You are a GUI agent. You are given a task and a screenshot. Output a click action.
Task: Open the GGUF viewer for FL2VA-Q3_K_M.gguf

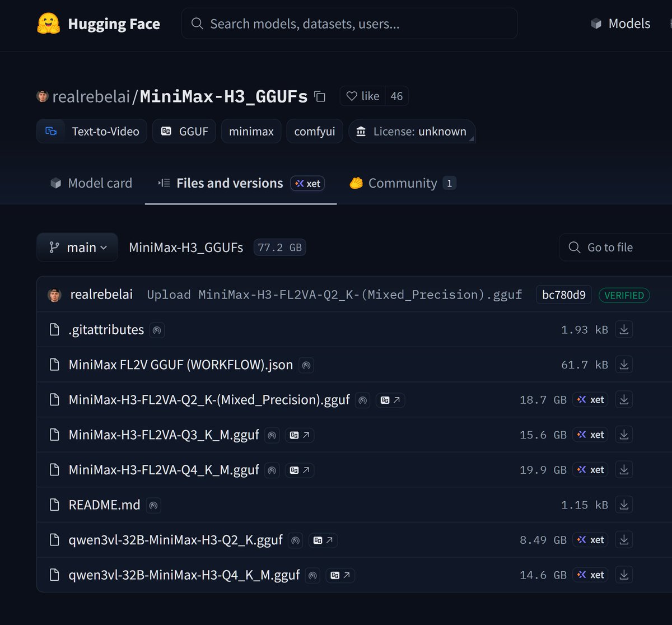pyautogui.click(x=300, y=435)
